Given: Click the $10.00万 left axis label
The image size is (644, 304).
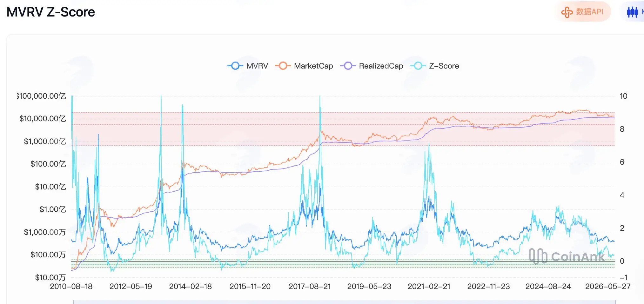Looking at the screenshot, I should (x=50, y=277).
